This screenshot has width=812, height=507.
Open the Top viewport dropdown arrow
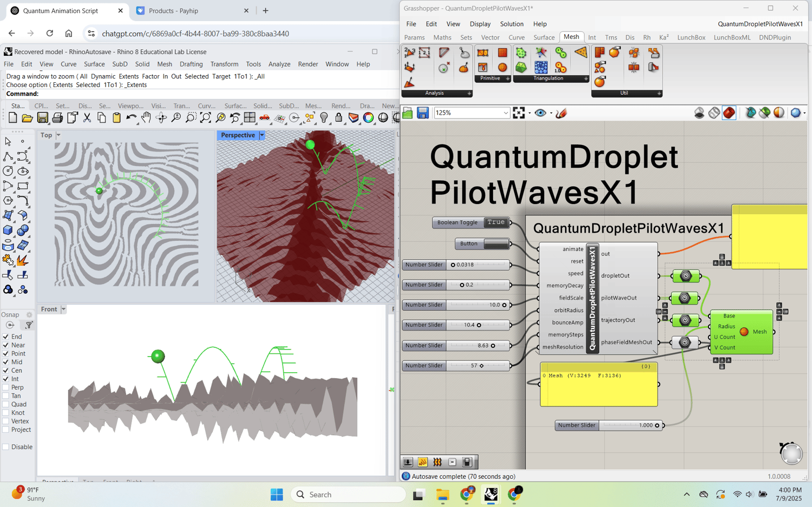coord(58,135)
